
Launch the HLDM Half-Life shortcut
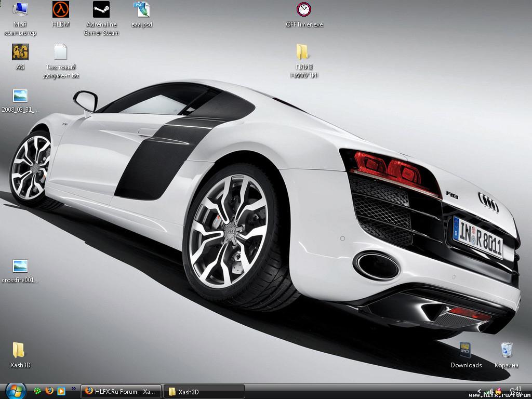point(61,10)
